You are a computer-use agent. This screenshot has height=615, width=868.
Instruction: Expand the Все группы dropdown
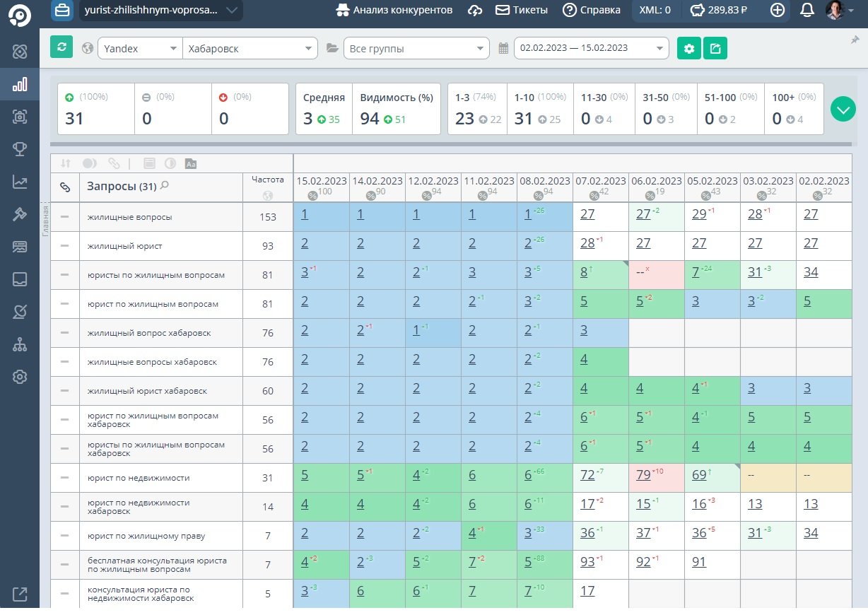(416, 48)
